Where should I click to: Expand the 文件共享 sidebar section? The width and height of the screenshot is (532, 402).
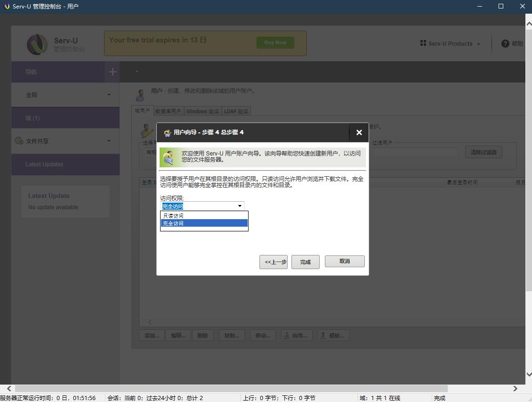(109, 141)
